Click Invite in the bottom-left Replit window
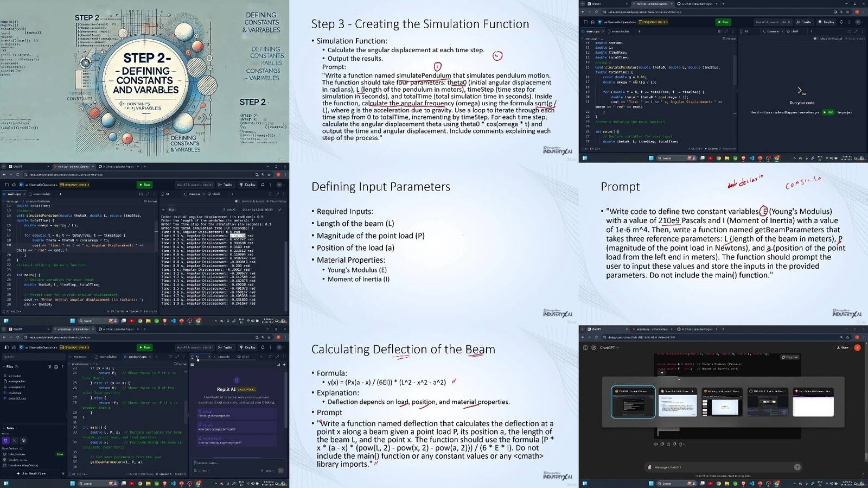Viewport: 868px width, 488px height. pyautogui.click(x=225, y=347)
